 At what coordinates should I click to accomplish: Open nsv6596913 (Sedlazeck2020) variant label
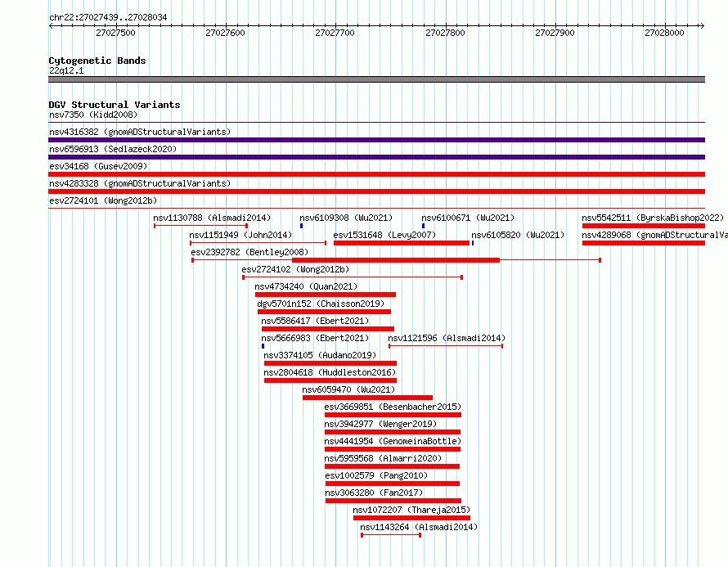click(x=113, y=149)
